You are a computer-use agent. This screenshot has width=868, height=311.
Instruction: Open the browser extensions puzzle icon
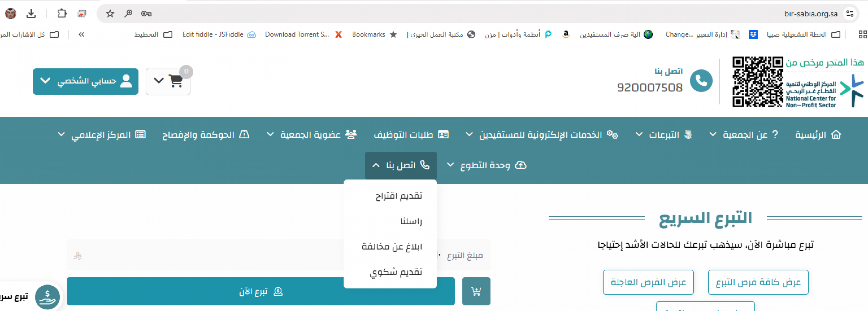pyautogui.click(x=62, y=13)
